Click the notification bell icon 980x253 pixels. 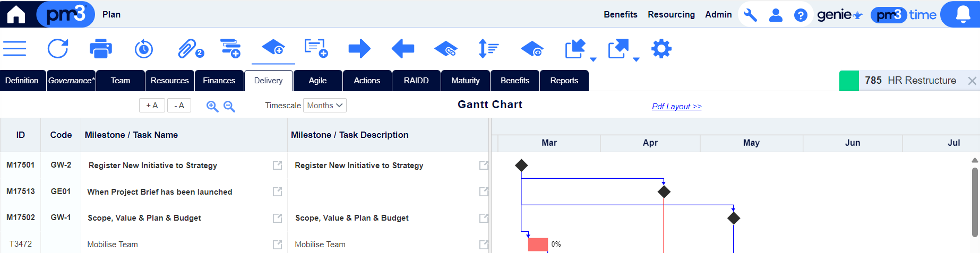[962, 14]
